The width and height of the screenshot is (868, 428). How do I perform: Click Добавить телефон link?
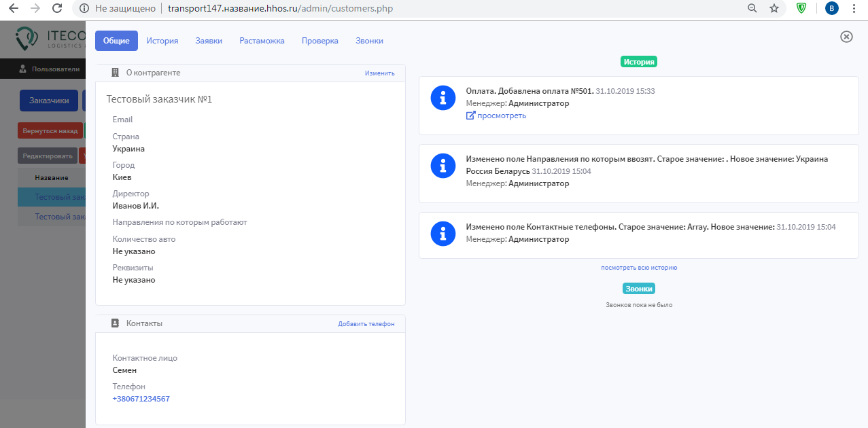(x=366, y=324)
